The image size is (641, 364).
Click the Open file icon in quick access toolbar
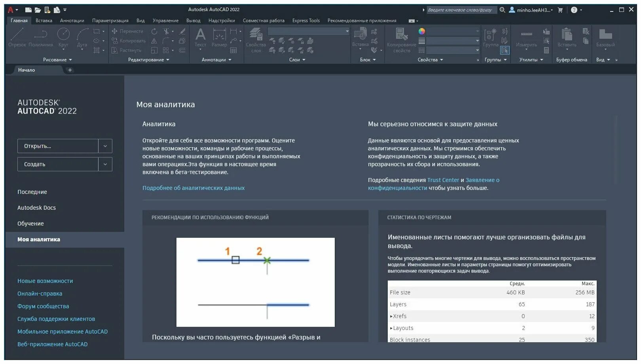(38, 10)
